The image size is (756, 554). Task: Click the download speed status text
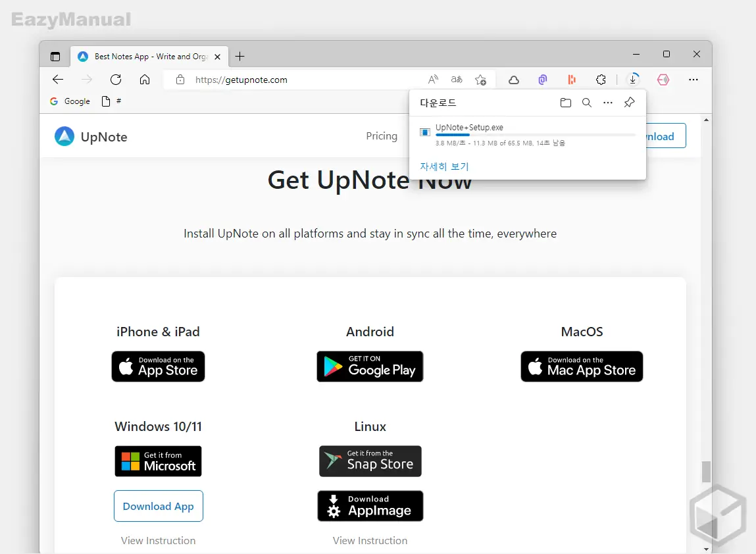[500, 143]
